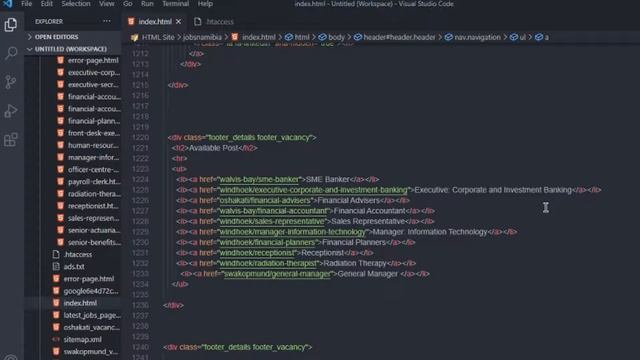Select header#header.header in breadcrumb

point(399,37)
